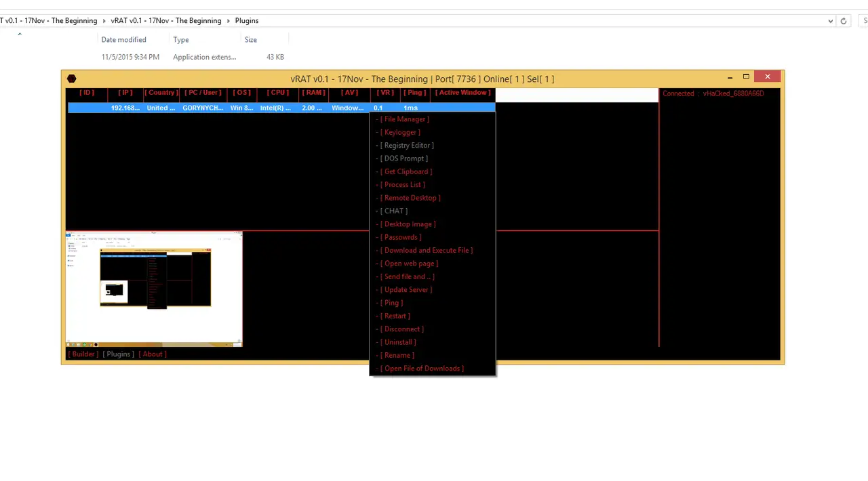The image size is (868, 481).
Task: Collapse the small chevron above the file list
Action: pyautogui.click(x=20, y=34)
